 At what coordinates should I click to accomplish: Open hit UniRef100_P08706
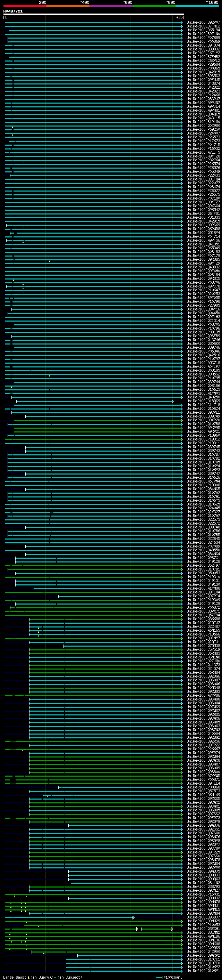point(203,283)
